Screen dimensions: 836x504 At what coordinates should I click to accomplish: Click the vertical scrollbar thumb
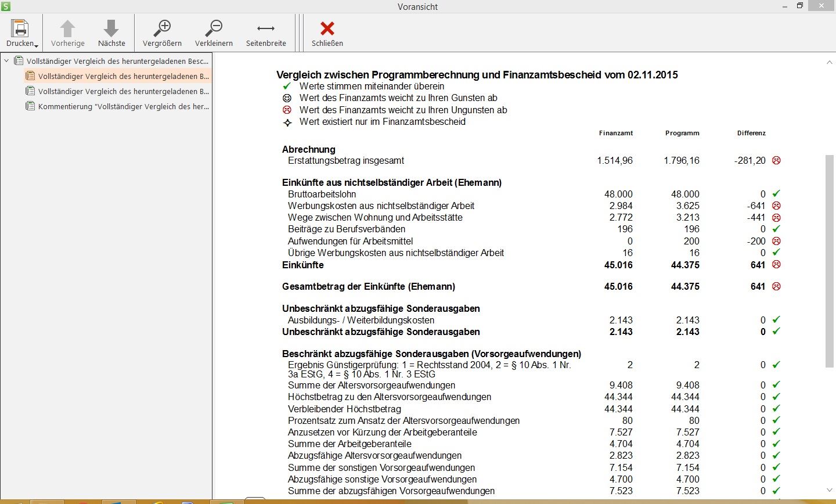point(829,261)
